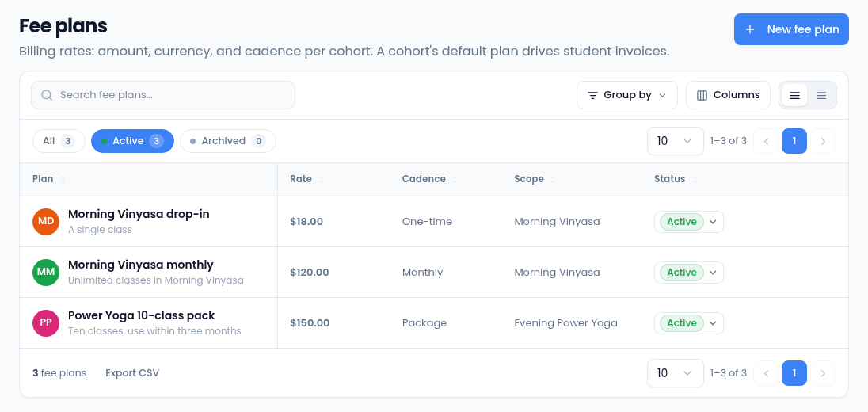
Task: Click the $18.00 rate cell
Action: click(x=306, y=222)
